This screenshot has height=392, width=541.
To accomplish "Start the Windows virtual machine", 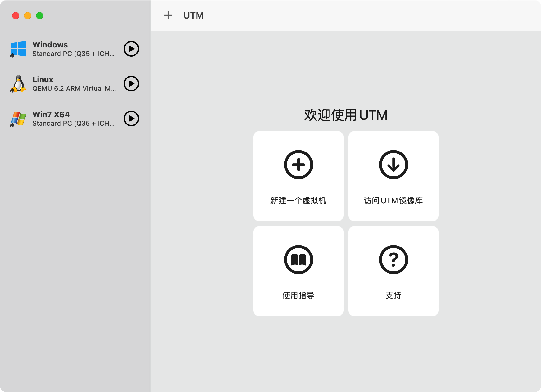I will [x=131, y=49].
